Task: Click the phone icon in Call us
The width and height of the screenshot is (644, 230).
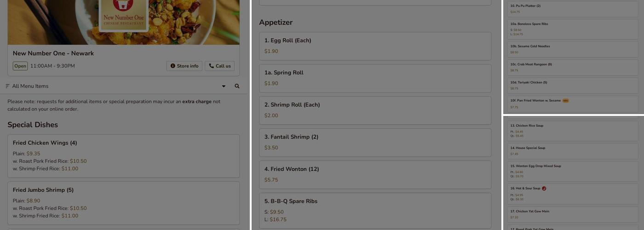Action: tap(211, 66)
